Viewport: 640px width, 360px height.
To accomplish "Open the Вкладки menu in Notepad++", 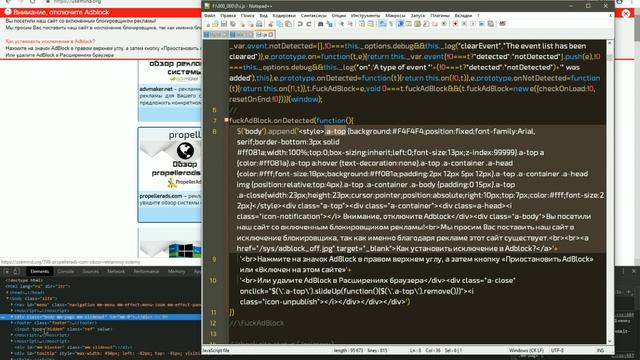I will [x=463, y=16].
